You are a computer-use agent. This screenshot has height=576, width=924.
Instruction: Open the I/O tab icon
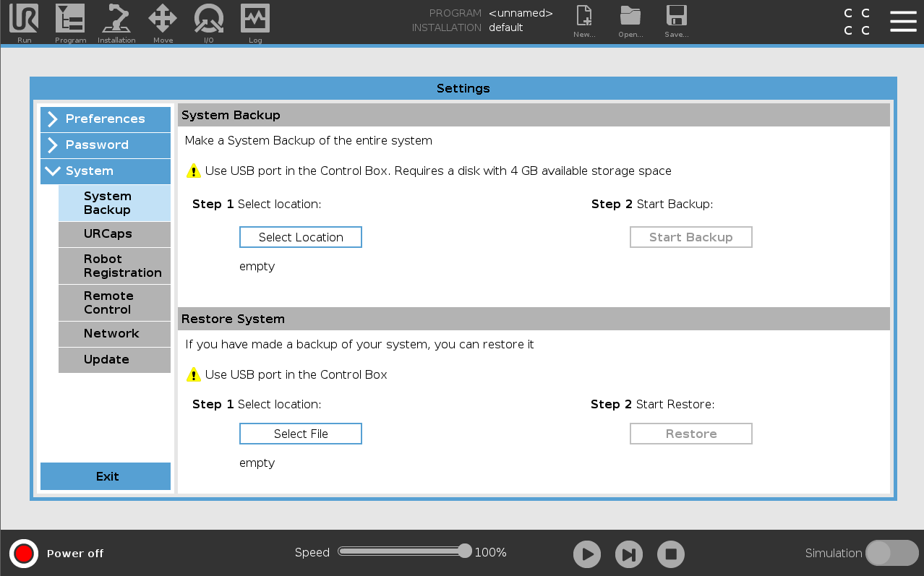coord(209,20)
